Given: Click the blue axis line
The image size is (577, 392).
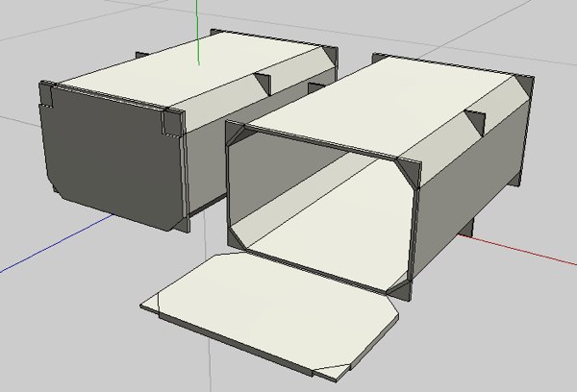Looking at the screenshot, I should pyautogui.click(x=57, y=244).
